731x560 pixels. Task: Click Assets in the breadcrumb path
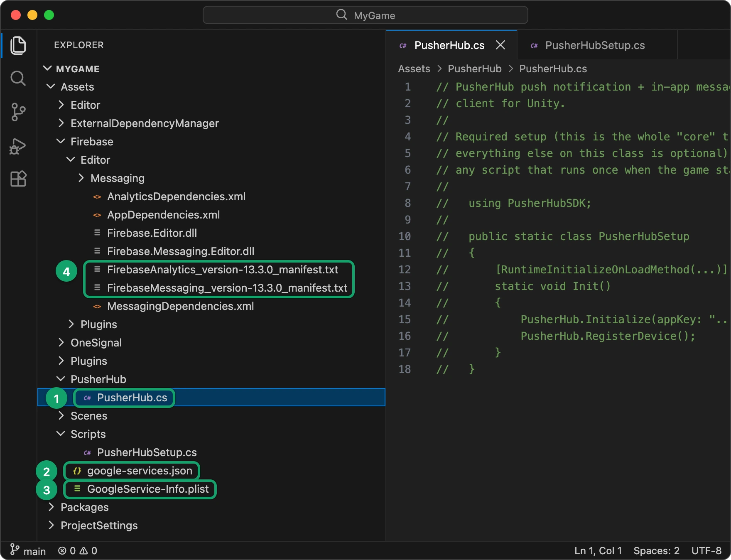[x=414, y=69]
